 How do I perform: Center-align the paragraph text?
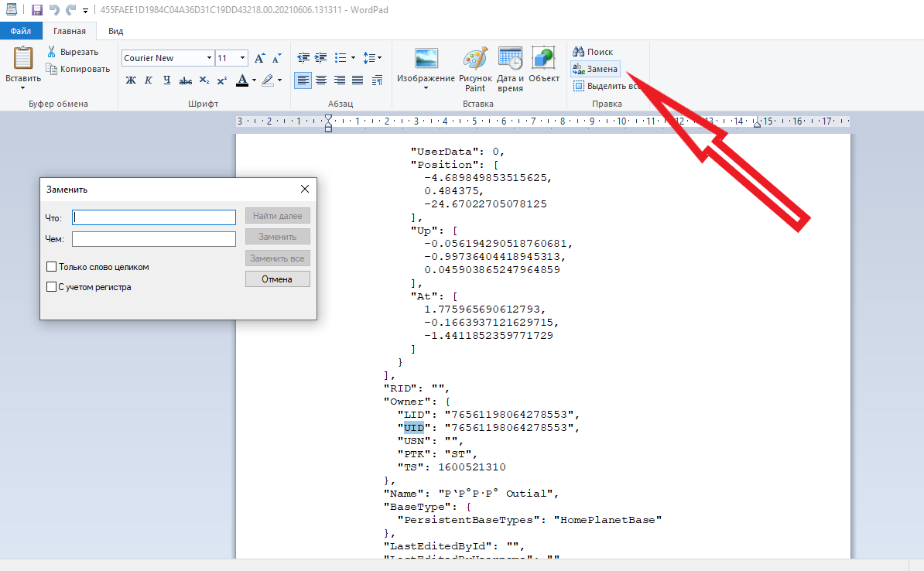tap(321, 80)
